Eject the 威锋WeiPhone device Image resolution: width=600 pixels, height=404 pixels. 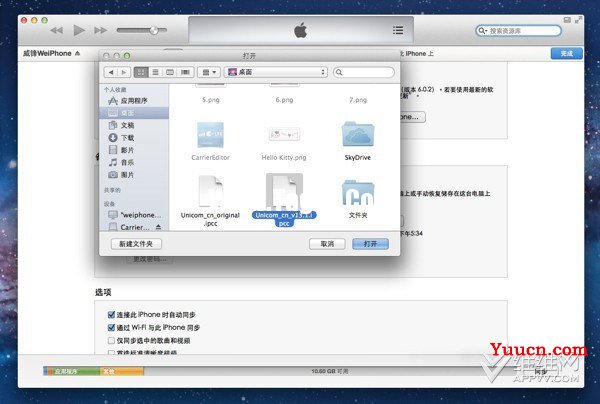[x=78, y=53]
